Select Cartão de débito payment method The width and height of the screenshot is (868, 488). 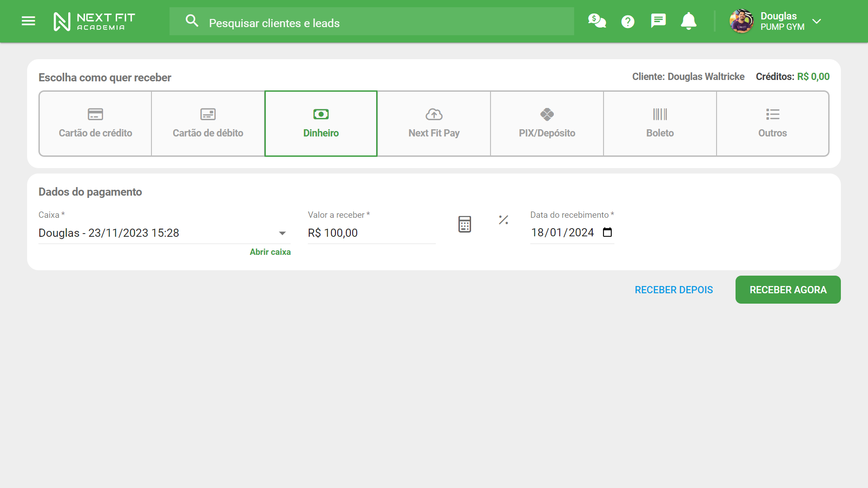tap(208, 123)
